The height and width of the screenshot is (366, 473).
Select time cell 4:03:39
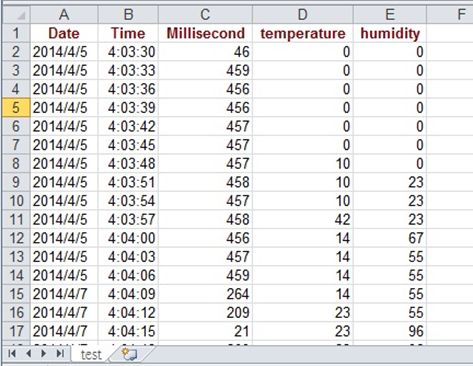128,108
